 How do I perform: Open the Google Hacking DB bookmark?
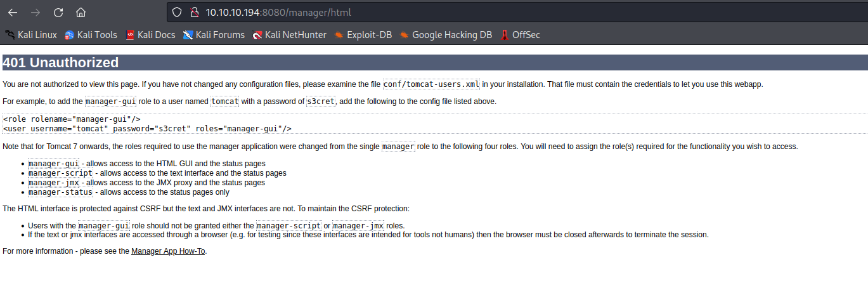446,35
